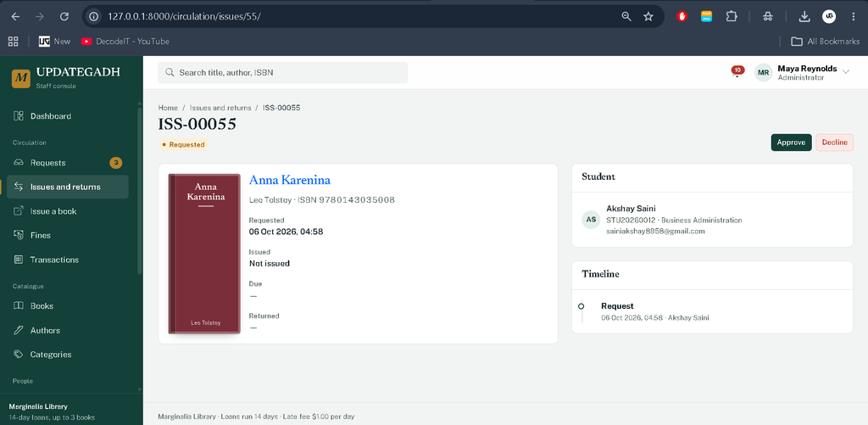Open Dashboard in the sidebar
The height and width of the screenshot is (425, 868).
pyautogui.click(x=68, y=116)
